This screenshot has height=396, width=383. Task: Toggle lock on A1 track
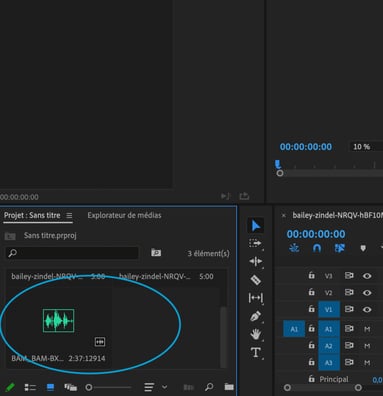[311, 329]
